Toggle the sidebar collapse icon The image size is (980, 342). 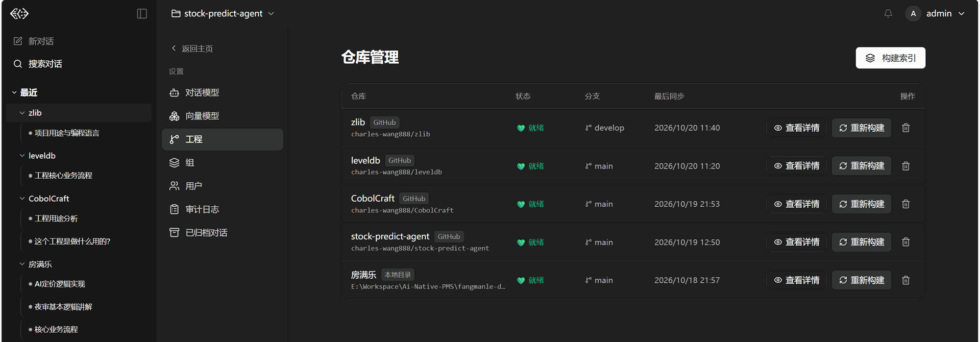tap(142, 14)
